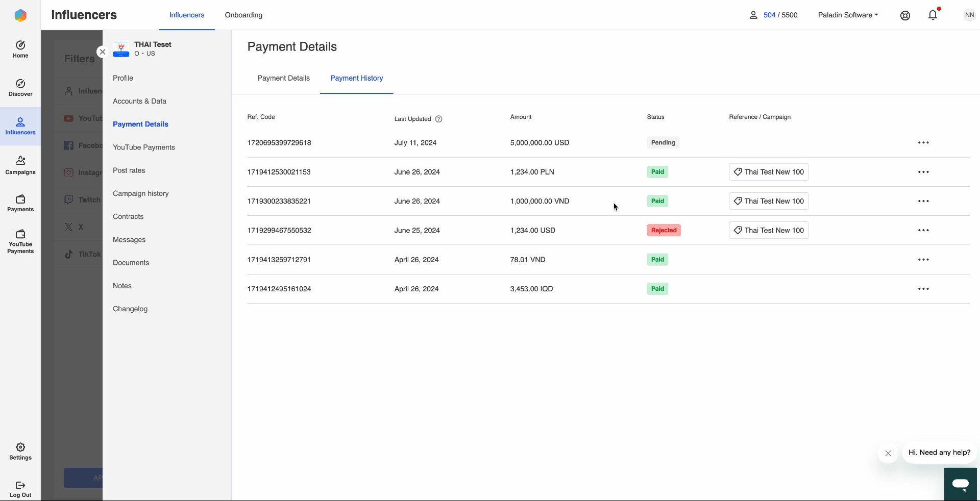
Task: Open Campaigns section in sidebar
Action: 20,165
